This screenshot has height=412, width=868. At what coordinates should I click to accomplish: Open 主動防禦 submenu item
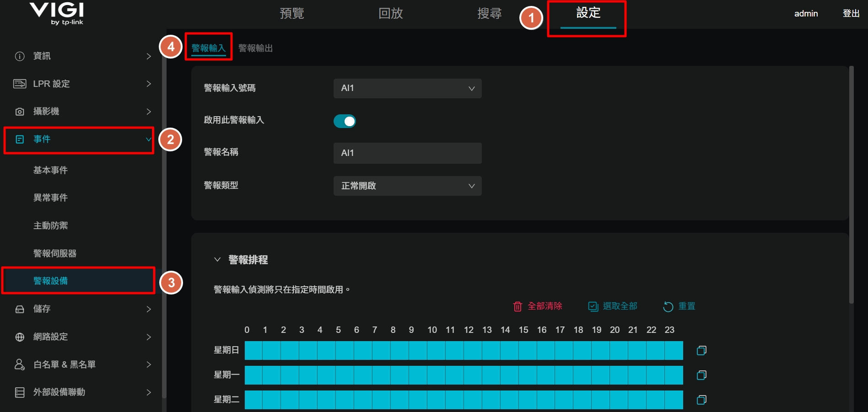pyautogui.click(x=50, y=225)
